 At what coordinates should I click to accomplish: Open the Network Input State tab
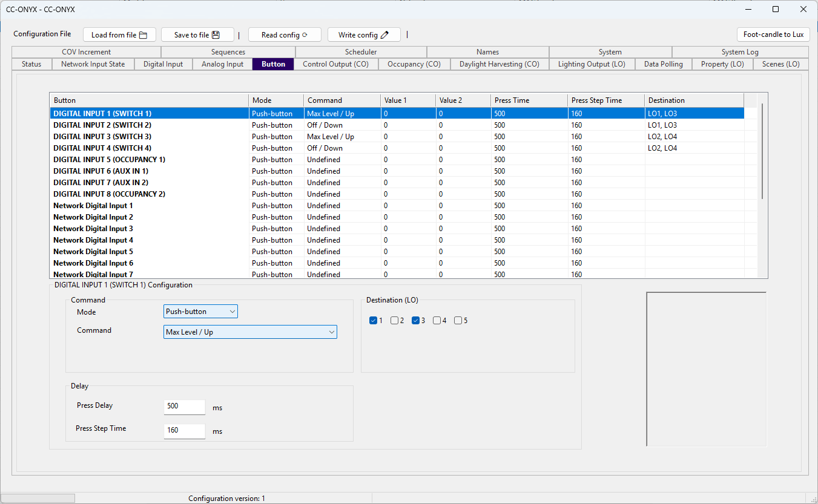[x=93, y=64]
